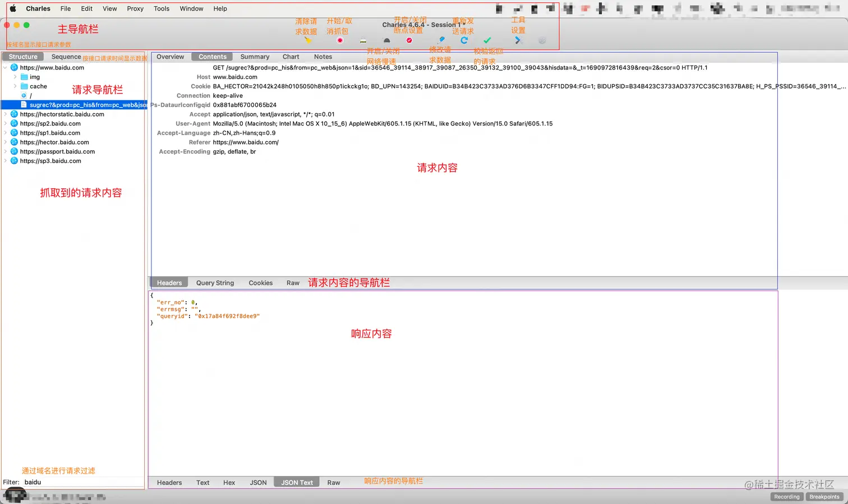Expand the img folder node
This screenshot has width=848, height=504.
click(x=15, y=77)
